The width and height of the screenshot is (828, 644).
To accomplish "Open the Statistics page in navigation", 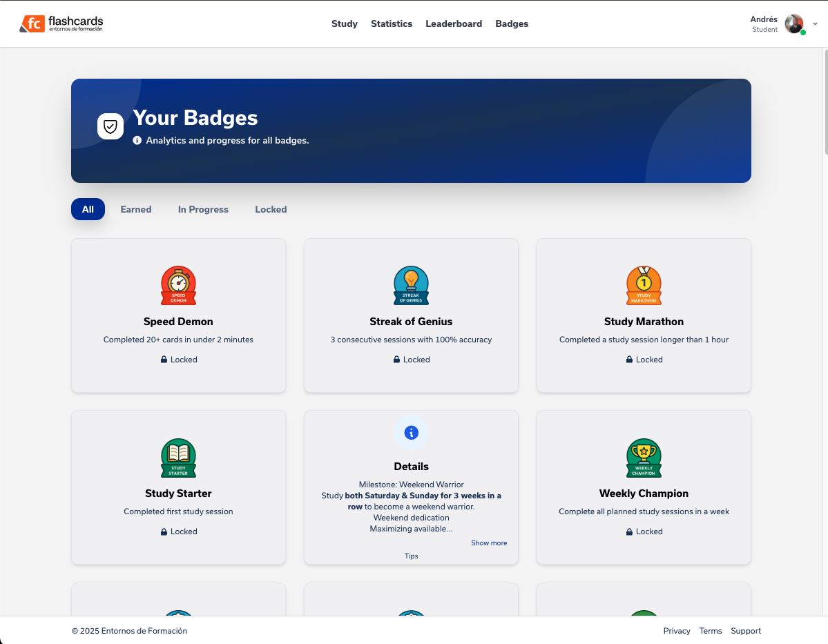I will point(392,23).
